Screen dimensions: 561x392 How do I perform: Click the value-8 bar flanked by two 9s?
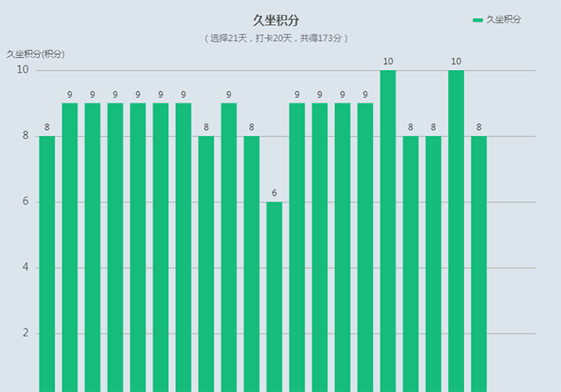(x=206, y=263)
